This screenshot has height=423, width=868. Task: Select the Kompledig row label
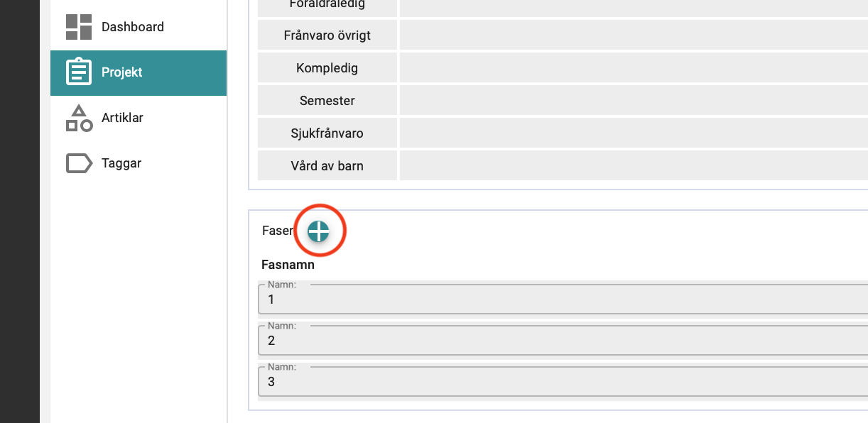coord(327,68)
